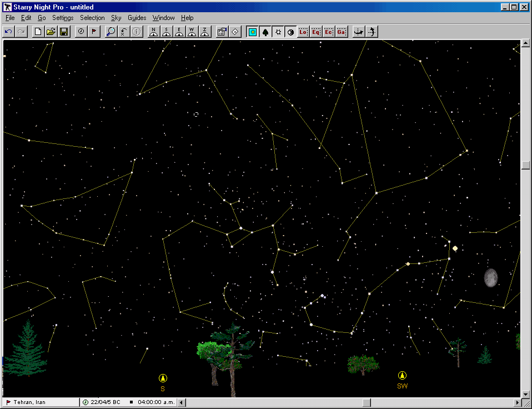Face west using the W compass button
The height and width of the screenshot is (409, 532).
(192, 32)
